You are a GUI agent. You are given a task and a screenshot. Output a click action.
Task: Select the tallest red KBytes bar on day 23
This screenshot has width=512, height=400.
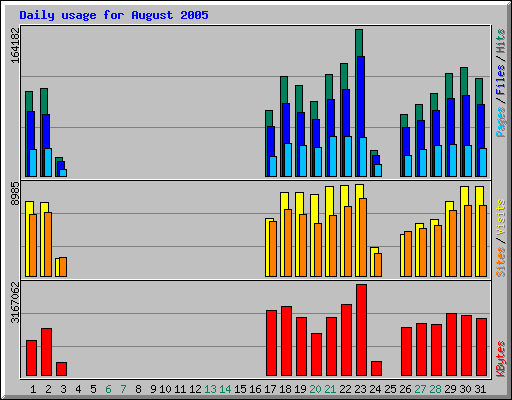click(361, 330)
